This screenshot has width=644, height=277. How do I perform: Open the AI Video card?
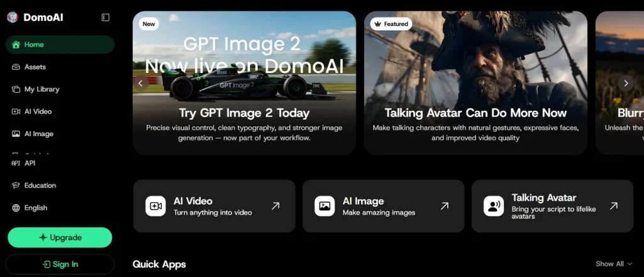click(214, 206)
